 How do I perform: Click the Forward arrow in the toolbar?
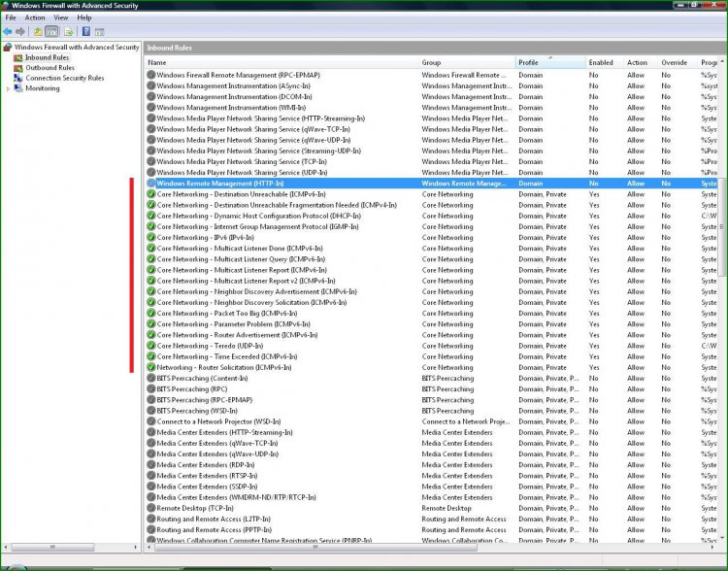[20, 32]
